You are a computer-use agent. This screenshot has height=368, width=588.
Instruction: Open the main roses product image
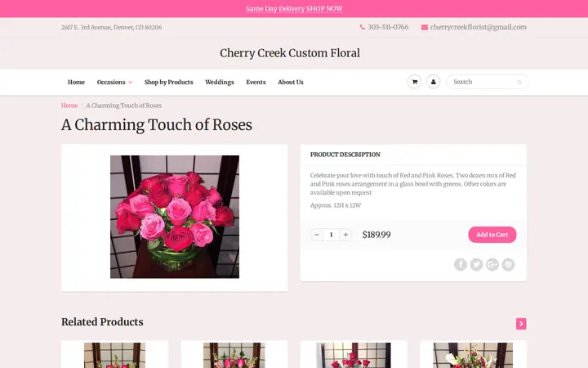175,217
